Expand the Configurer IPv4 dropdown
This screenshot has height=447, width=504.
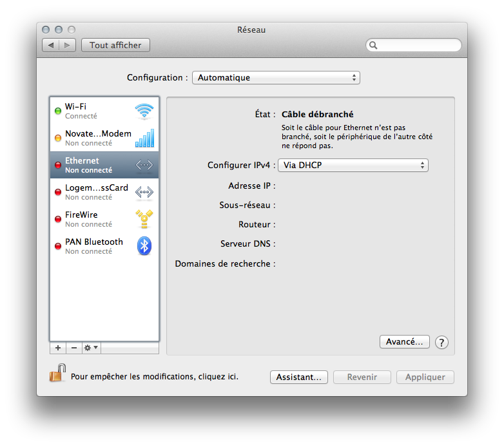(353, 166)
